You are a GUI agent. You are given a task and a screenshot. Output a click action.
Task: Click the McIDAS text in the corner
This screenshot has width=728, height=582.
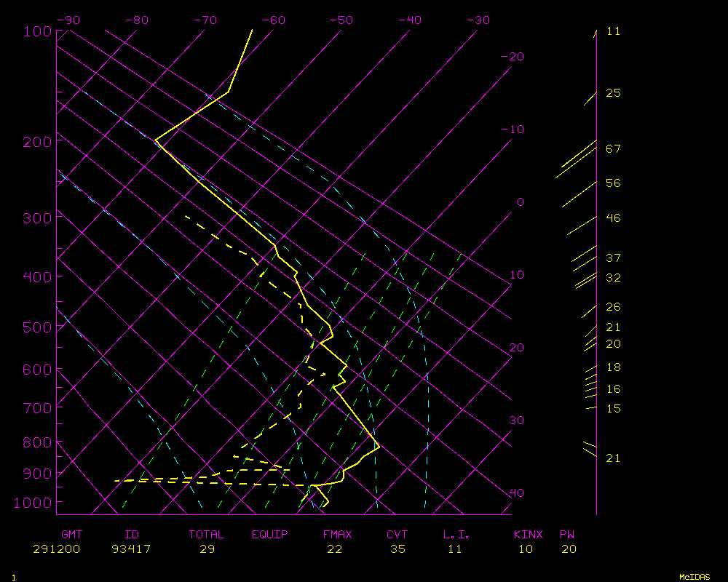click(695, 576)
